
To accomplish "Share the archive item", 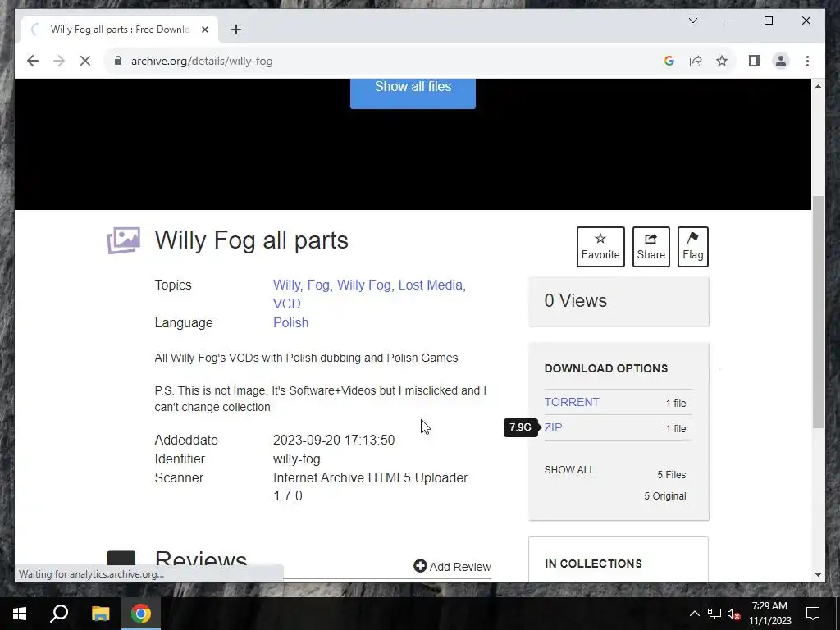I will (651, 247).
